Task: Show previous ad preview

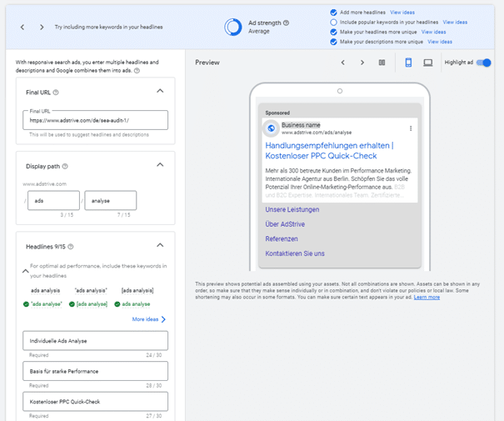Action: [343, 63]
